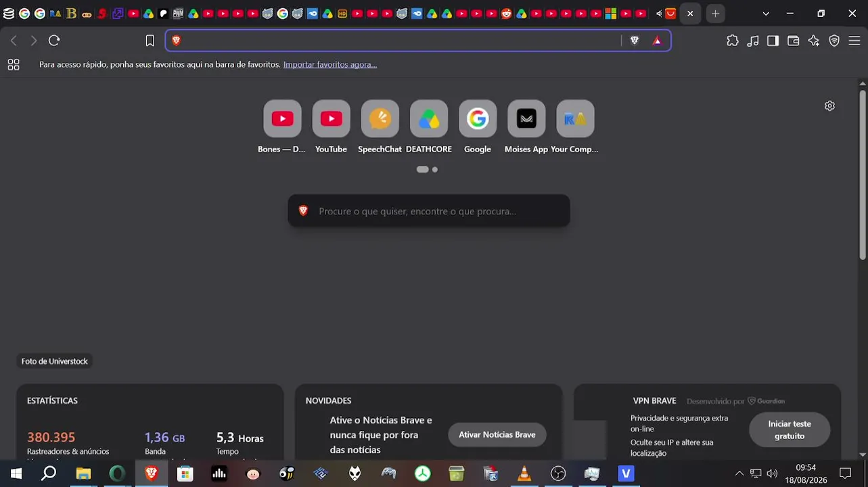The image size is (868, 487).
Task: Switch to the first tab with stack icon
Action: click(x=9, y=14)
